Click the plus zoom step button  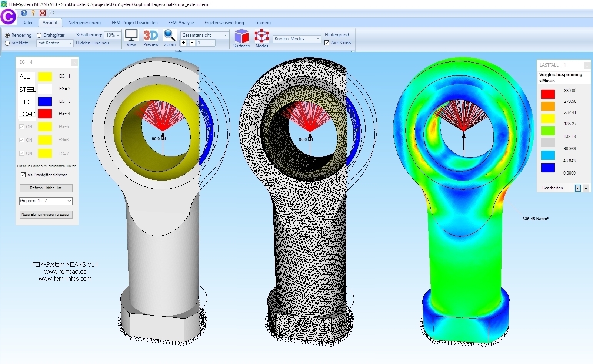tap(183, 43)
